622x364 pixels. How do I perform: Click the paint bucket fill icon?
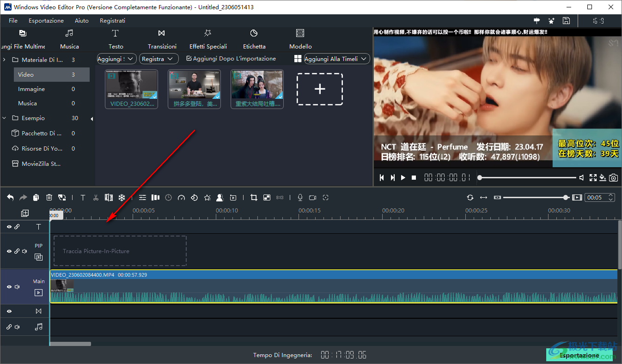click(603, 177)
